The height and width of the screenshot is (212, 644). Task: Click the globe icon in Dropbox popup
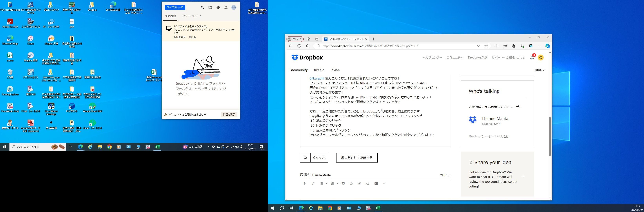pos(218,7)
